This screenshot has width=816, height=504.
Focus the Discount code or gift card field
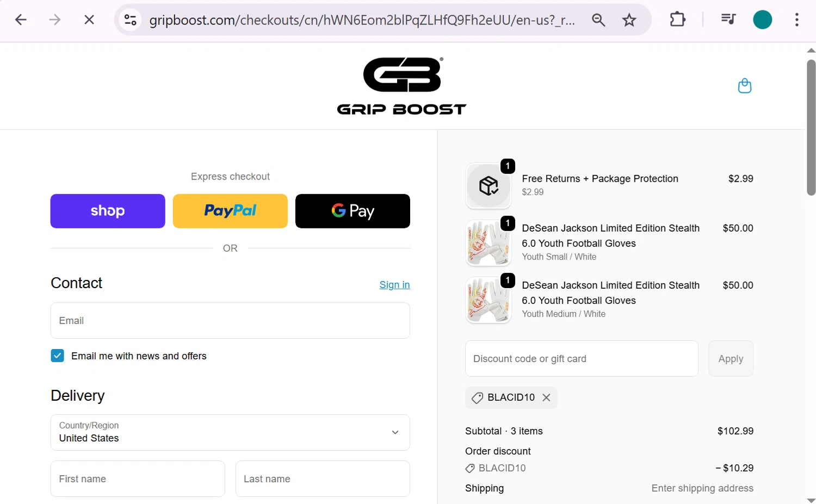(582, 359)
